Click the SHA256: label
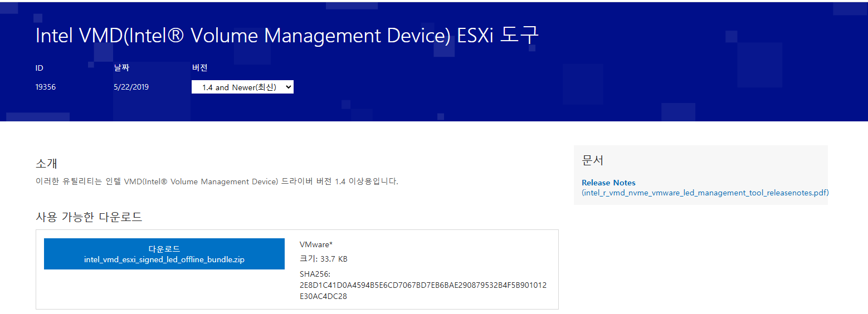This screenshot has height=314, width=868. [315, 274]
